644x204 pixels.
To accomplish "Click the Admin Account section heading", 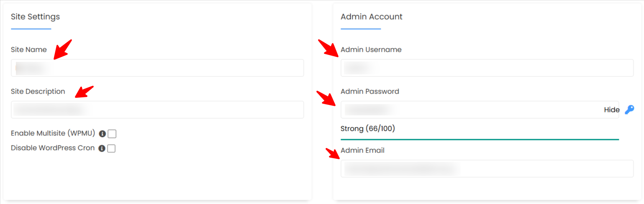I will 372,17.
